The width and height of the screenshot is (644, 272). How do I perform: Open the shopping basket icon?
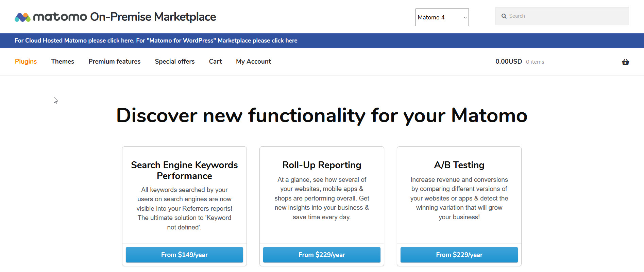[x=625, y=62]
